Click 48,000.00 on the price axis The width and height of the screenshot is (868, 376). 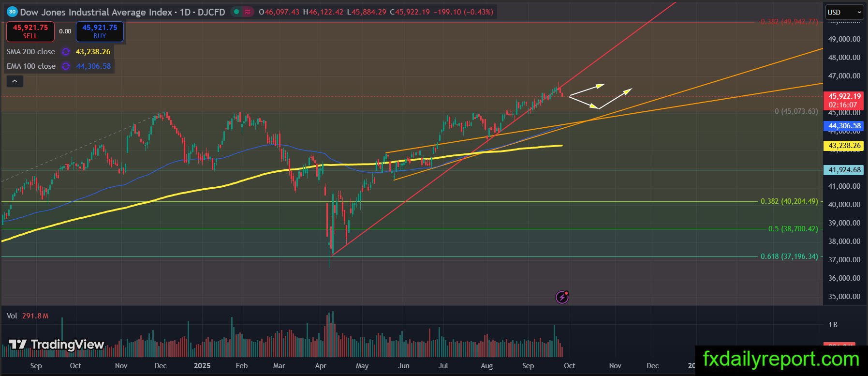tap(844, 58)
